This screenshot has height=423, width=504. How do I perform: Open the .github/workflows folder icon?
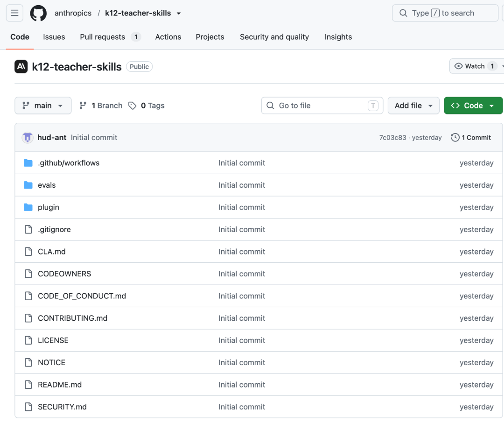28,163
